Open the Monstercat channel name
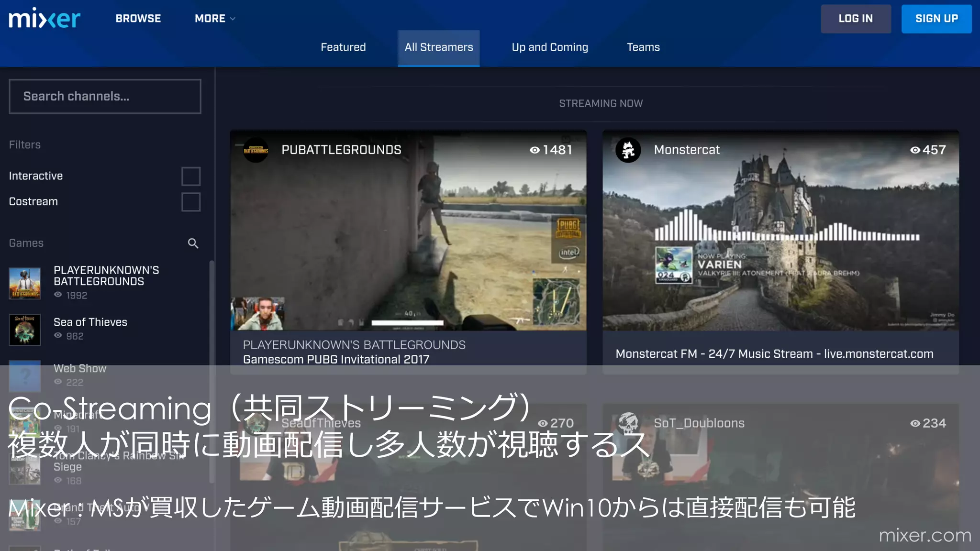 click(687, 150)
